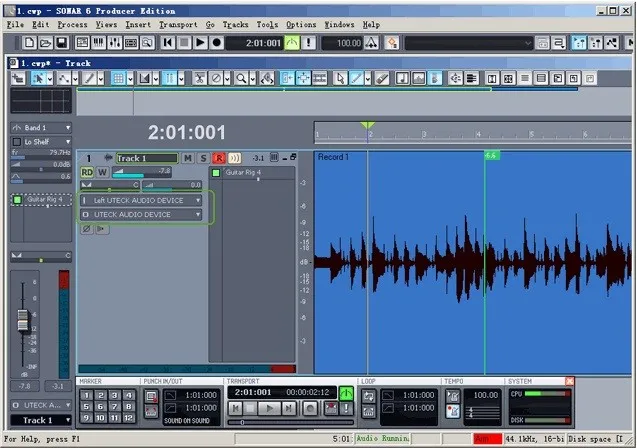The height and width of the screenshot is (448, 637).
Task: Click the Record button in the top toolbar
Action: pos(217,43)
